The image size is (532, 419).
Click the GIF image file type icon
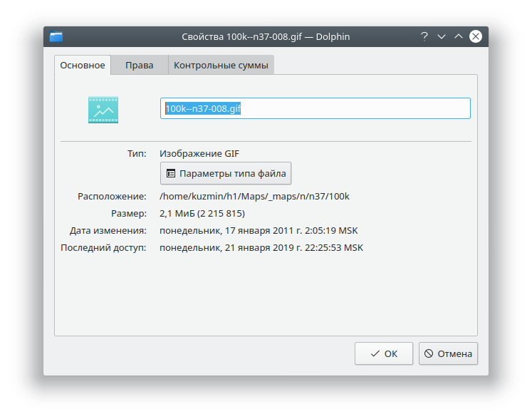pyautogui.click(x=103, y=110)
